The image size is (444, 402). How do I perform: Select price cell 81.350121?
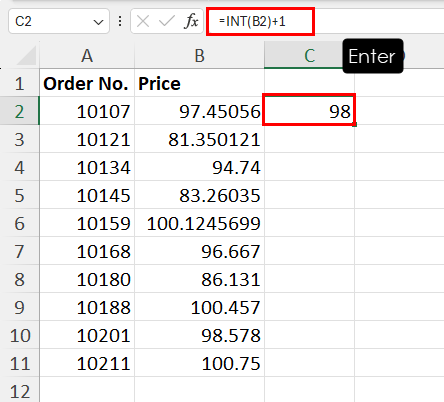click(x=199, y=139)
